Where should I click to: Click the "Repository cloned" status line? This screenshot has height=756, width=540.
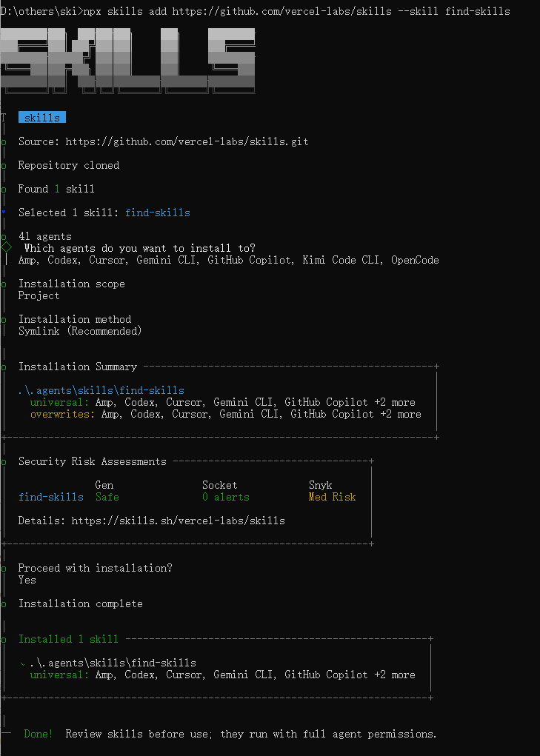tap(69, 165)
